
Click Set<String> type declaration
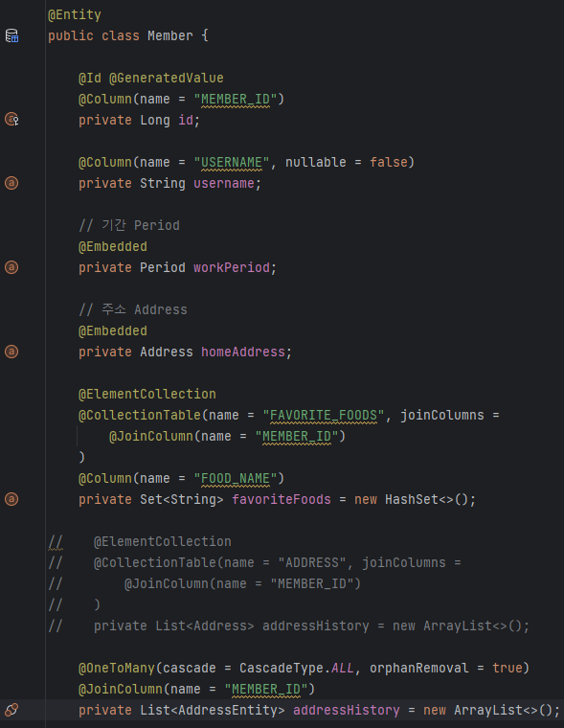click(x=182, y=500)
